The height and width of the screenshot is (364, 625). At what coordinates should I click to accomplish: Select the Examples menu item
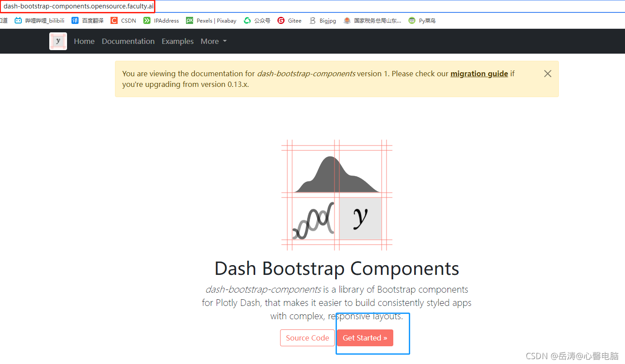coord(178,41)
